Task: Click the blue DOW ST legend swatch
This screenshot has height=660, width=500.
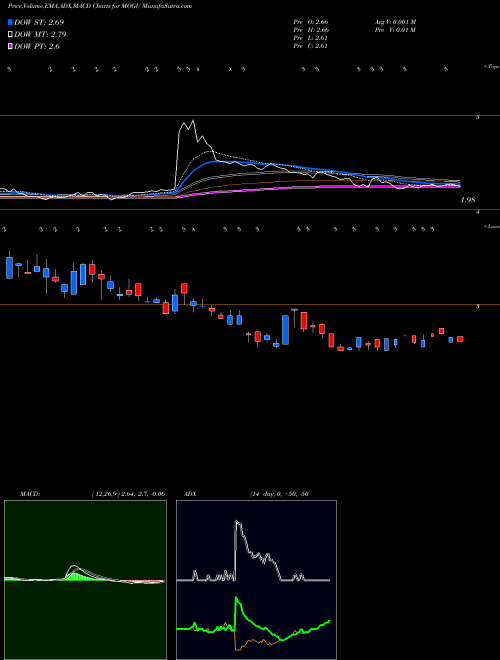Action: 10,22
